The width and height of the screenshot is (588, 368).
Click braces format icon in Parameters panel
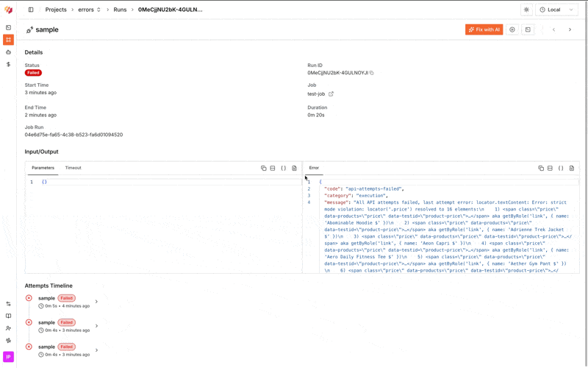pos(284,169)
